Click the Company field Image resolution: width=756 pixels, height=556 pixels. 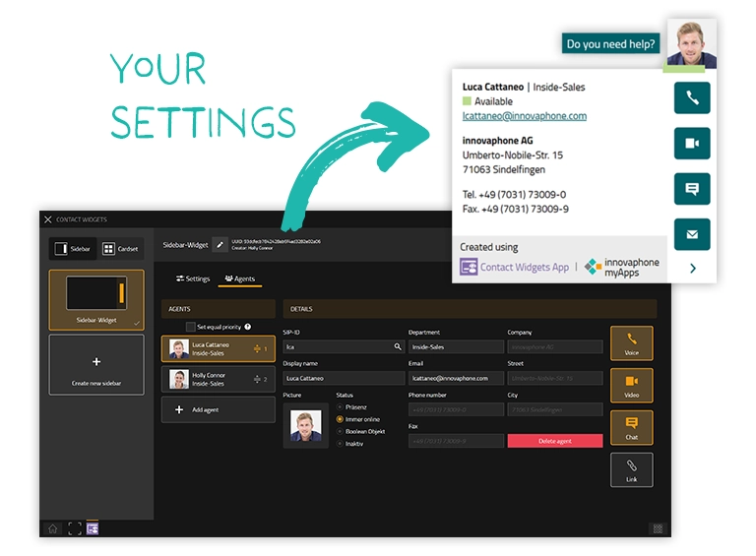point(555,346)
